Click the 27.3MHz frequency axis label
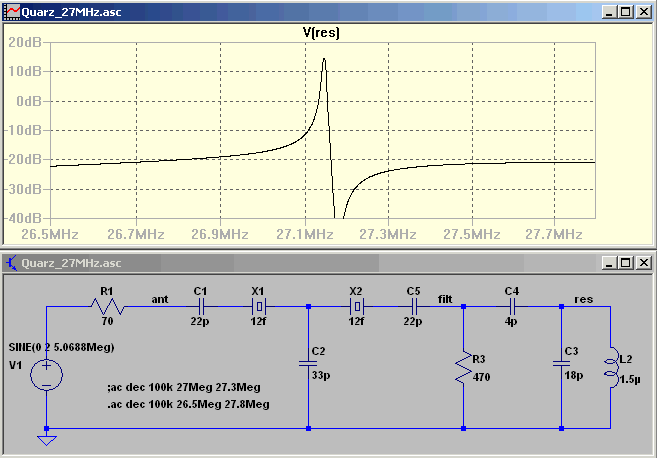This screenshot has height=458, width=657. [388, 234]
